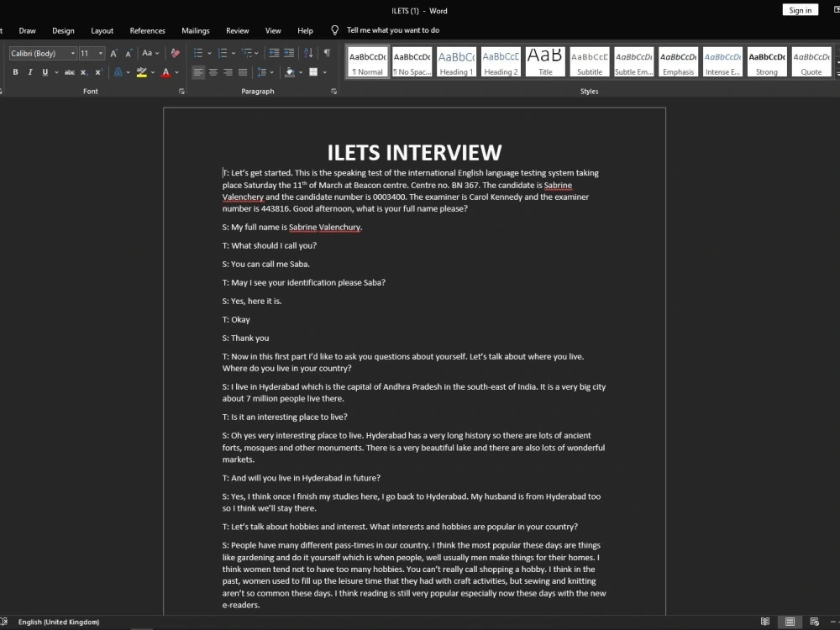Apply borders to selection
This screenshot has width=840, height=630.
313,72
